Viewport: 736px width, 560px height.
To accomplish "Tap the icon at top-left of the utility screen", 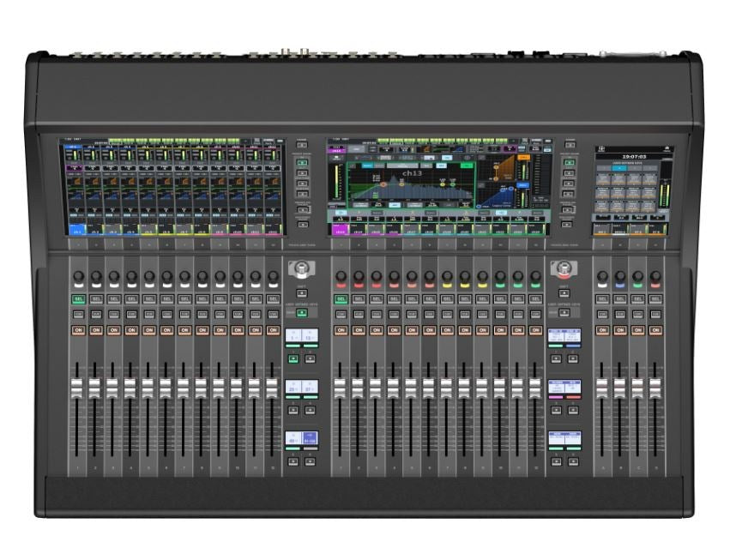I will point(602,149).
